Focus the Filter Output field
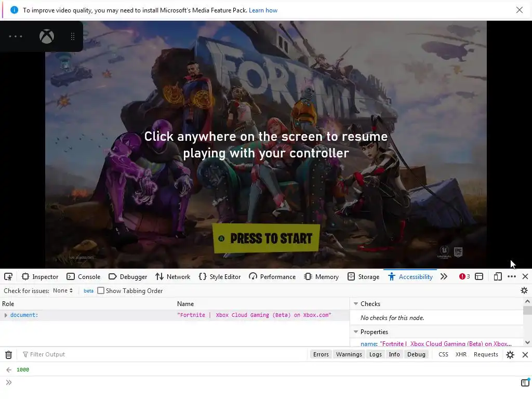The height and width of the screenshot is (399, 532). point(163,354)
